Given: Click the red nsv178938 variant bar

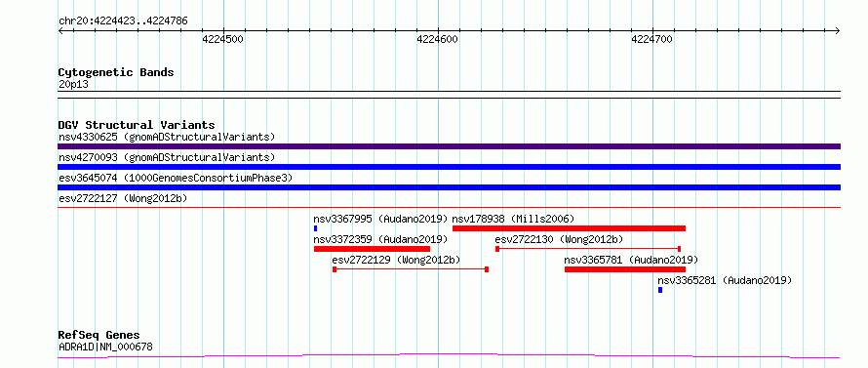Looking at the screenshot, I should click(569, 228).
